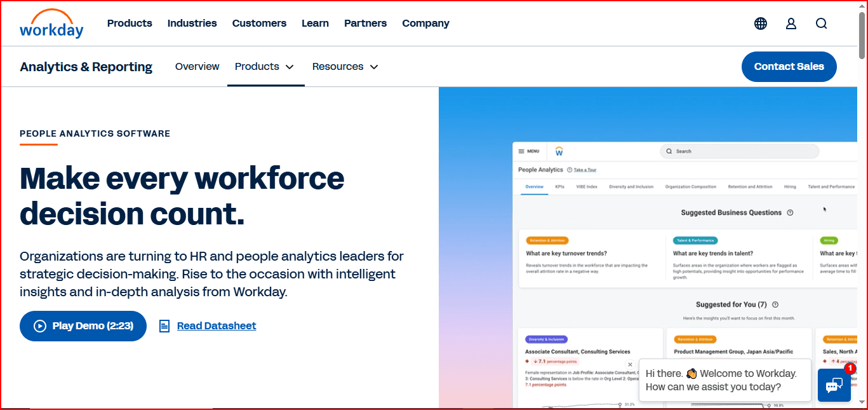Select the KPIs tab in demo
The height and width of the screenshot is (410, 868).
pyautogui.click(x=559, y=187)
